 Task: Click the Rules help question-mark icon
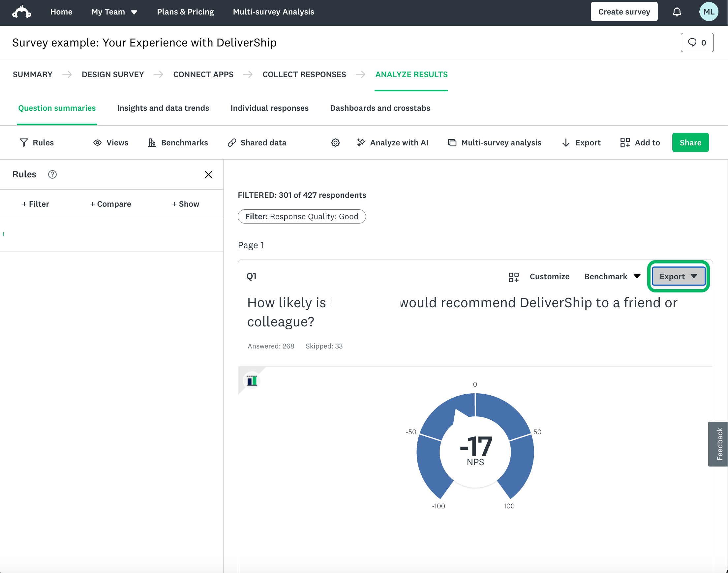(52, 174)
